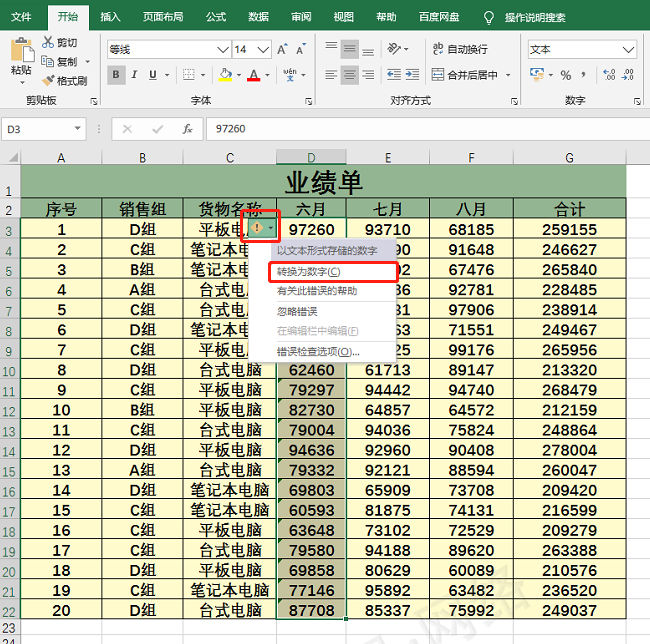Open the paste options arrow under 粘贴
The image size is (650, 644).
(22, 83)
